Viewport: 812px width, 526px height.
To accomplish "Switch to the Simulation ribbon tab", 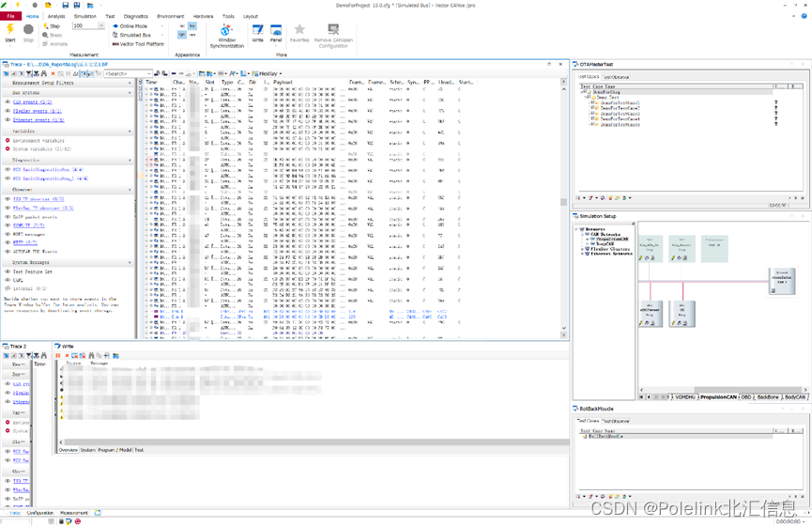I will click(x=84, y=16).
